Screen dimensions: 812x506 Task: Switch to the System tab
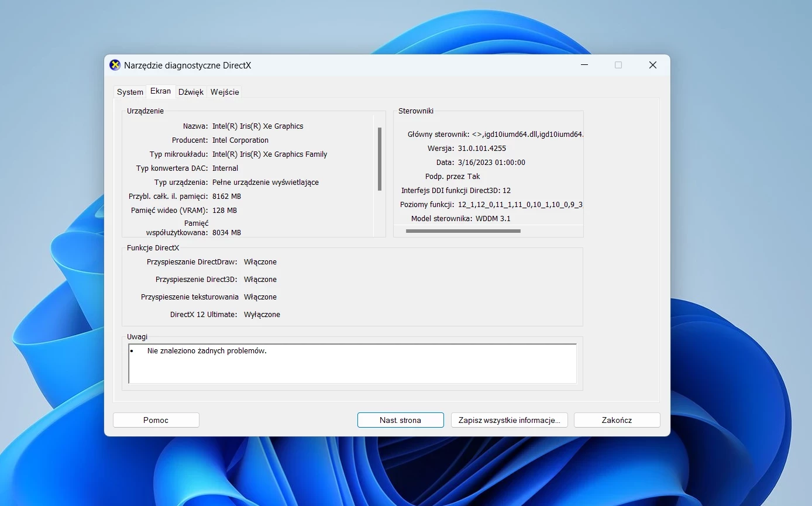130,92
